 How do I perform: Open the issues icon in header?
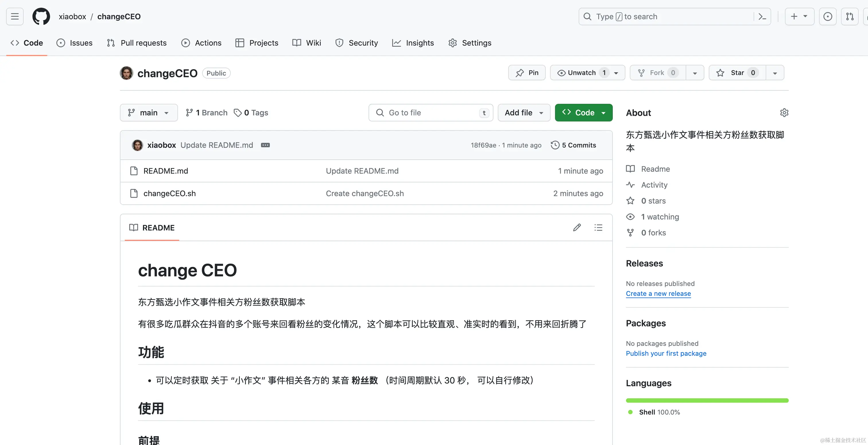click(x=828, y=17)
